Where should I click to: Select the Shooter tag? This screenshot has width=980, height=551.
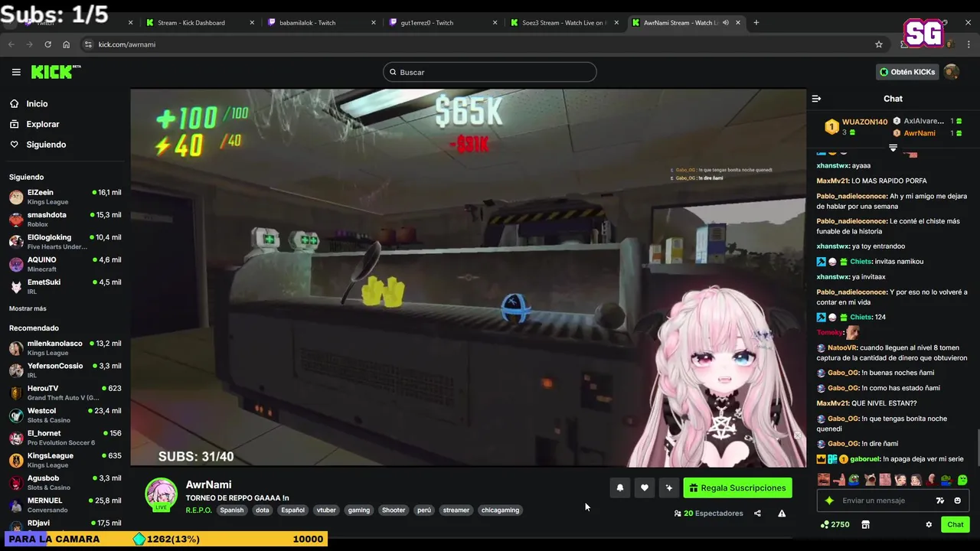(394, 510)
